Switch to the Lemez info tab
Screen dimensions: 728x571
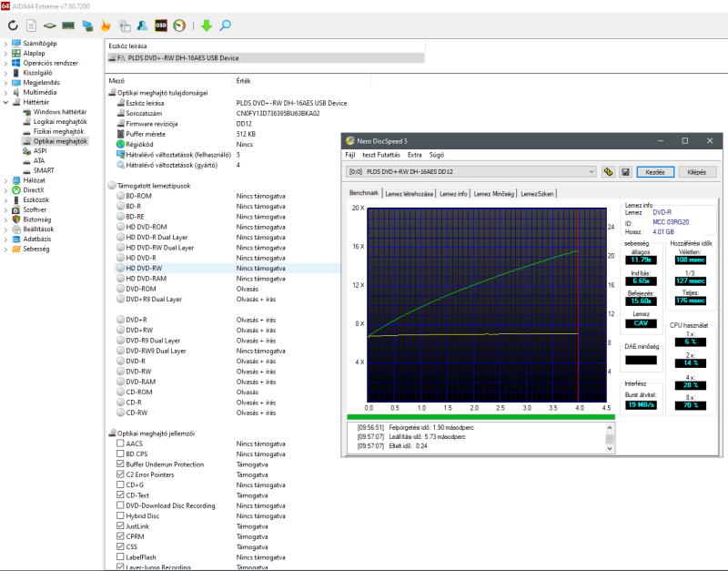pyautogui.click(x=453, y=193)
